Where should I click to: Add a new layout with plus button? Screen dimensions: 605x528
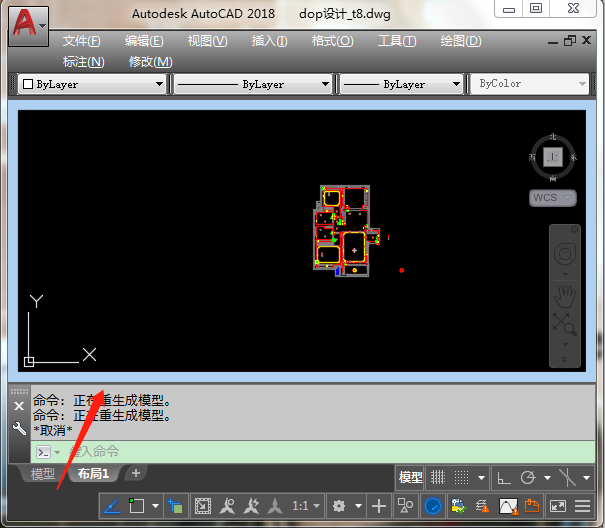[135, 473]
